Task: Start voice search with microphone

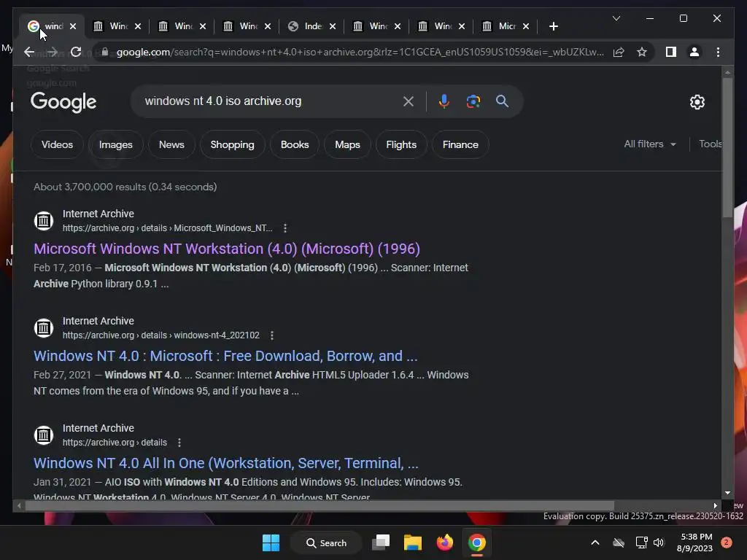Action: [x=444, y=101]
